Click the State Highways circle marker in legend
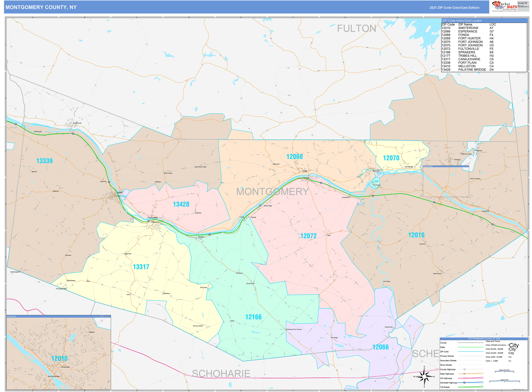The width and height of the screenshot is (532, 392). [x=464, y=374]
